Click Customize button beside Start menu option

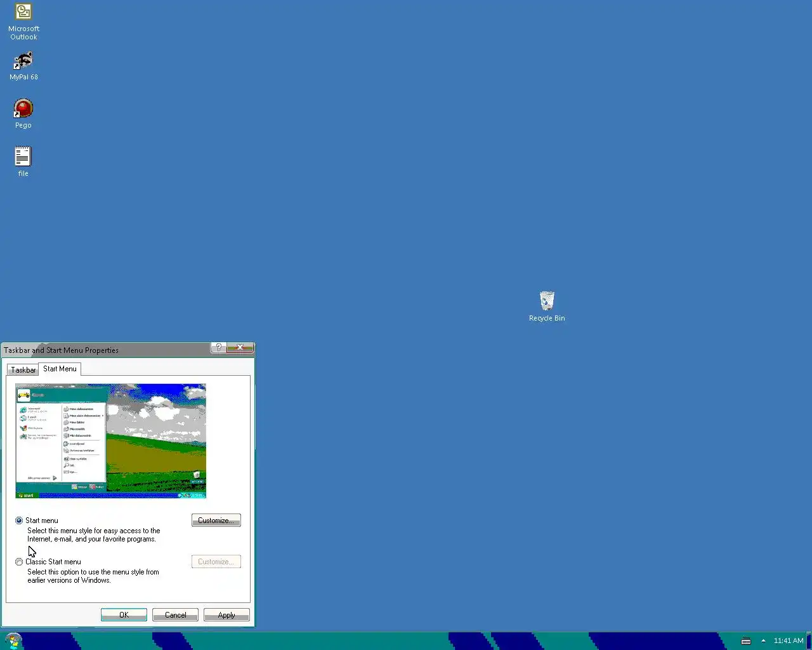tap(216, 521)
